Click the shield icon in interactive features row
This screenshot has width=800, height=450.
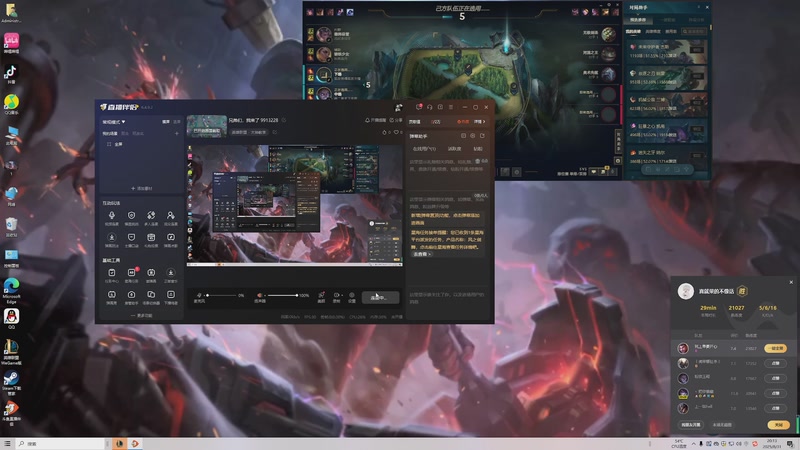pyautogui.click(x=131, y=216)
